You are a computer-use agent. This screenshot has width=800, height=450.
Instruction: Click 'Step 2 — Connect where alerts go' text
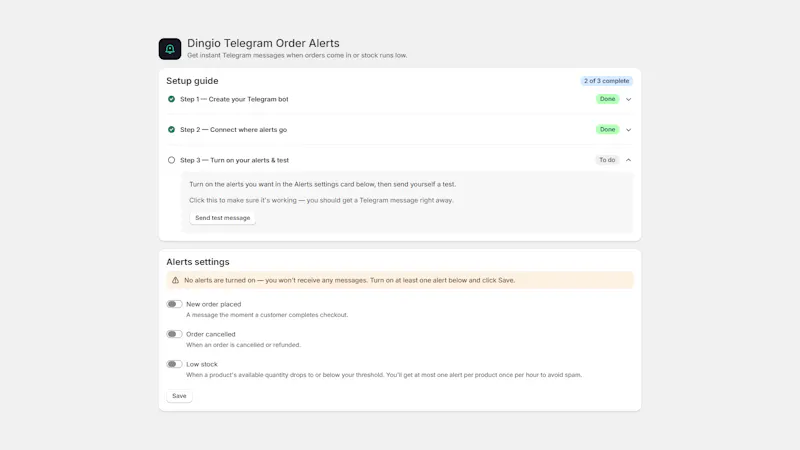pyautogui.click(x=233, y=130)
